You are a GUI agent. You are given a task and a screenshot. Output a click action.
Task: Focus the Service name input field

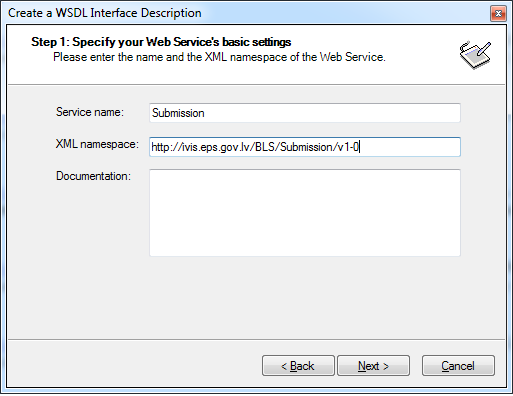pos(305,113)
